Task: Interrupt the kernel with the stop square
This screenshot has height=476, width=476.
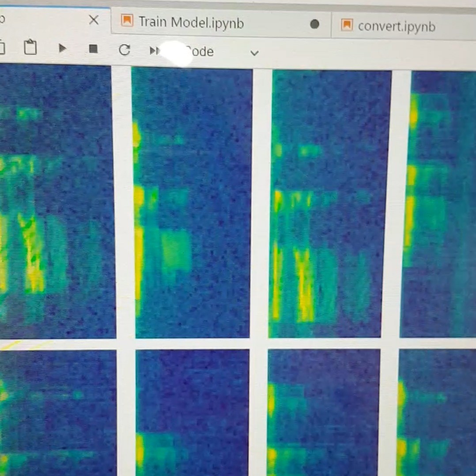Action: [93, 49]
